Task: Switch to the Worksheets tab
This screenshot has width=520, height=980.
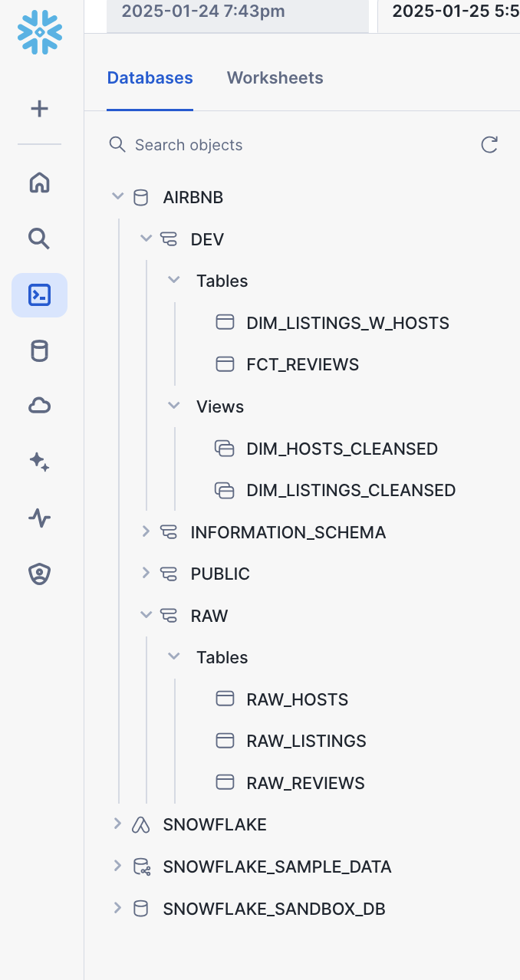Action: coord(275,78)
